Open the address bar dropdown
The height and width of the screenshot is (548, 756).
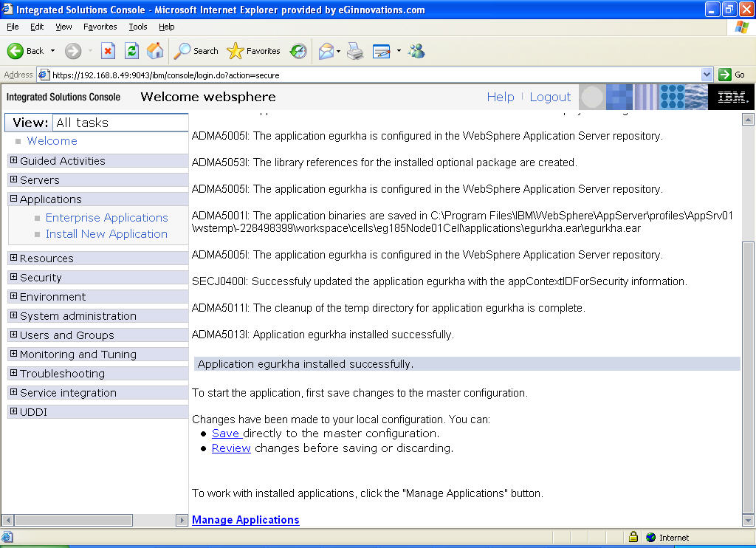[707, 75]
